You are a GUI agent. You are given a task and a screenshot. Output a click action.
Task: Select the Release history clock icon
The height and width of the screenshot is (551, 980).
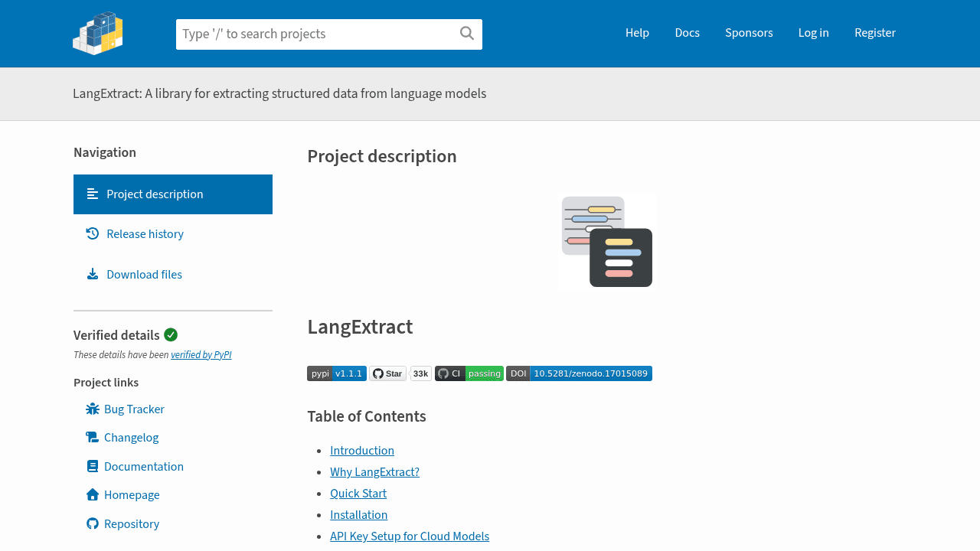pos(91,233)
